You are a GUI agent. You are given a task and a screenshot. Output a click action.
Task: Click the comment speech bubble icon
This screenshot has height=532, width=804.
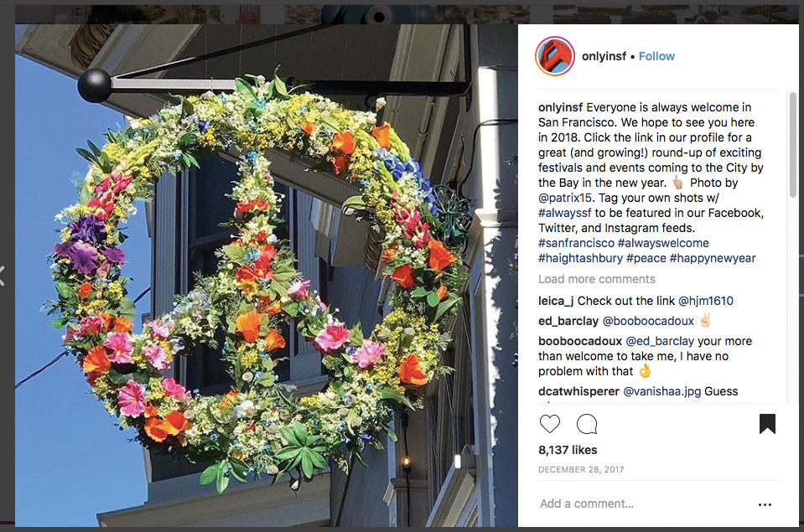pos(587,425)
